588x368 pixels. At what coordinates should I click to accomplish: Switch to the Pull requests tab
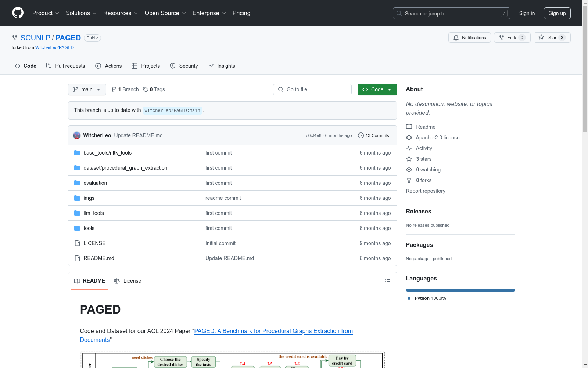65,66
